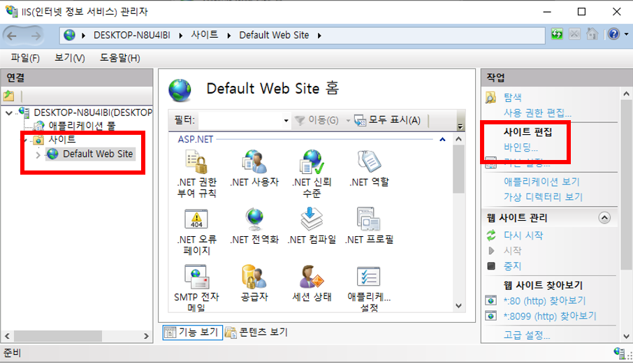Click the blue help question mark icon
The width and height of the screenshot is (633, 364).
pos(613,34)
